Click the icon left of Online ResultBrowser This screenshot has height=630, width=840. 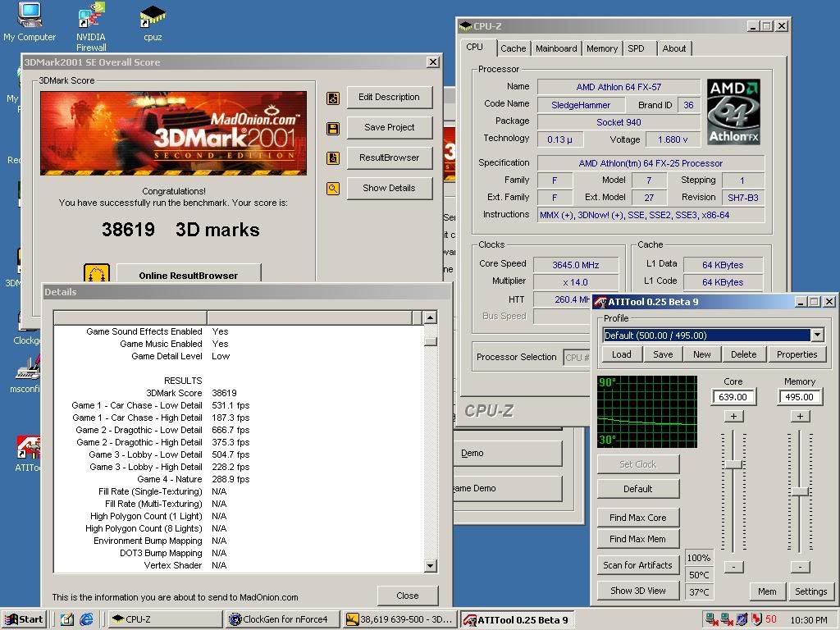click(97, 274)
